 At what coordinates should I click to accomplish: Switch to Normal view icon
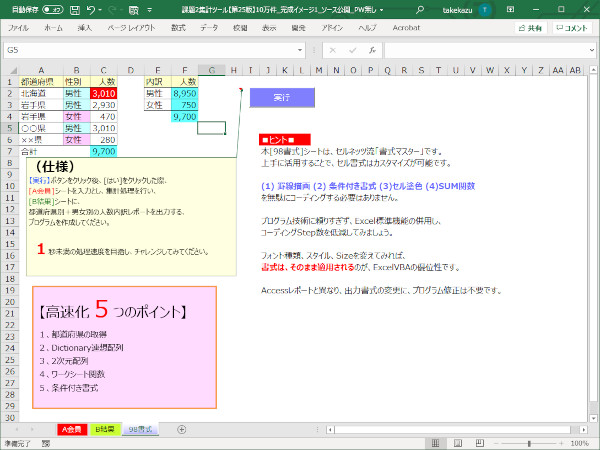[x=435, y=443]
